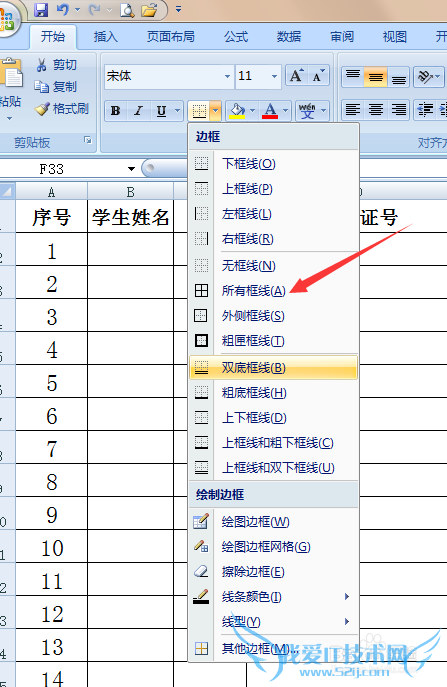Click 剪切 (Cut) button
This screenshot has height=687, width=447.
[x=57, y=65]
